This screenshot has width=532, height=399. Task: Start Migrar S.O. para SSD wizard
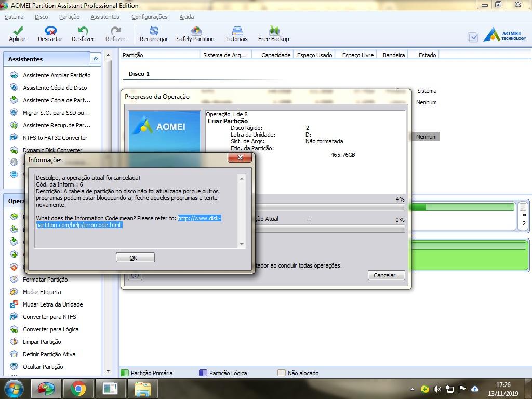click(x=50, y=113)
